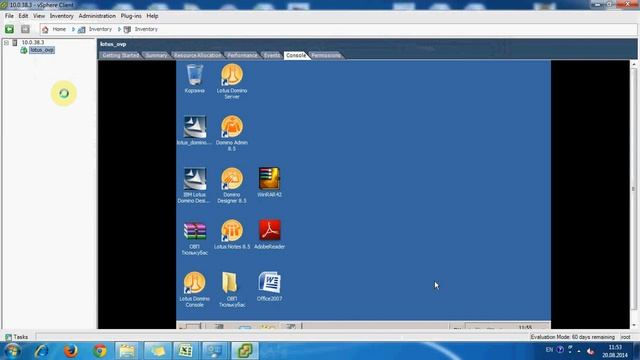Launch Internet Explorer from taskbar

pyautogui.click(x=41, y=351)
